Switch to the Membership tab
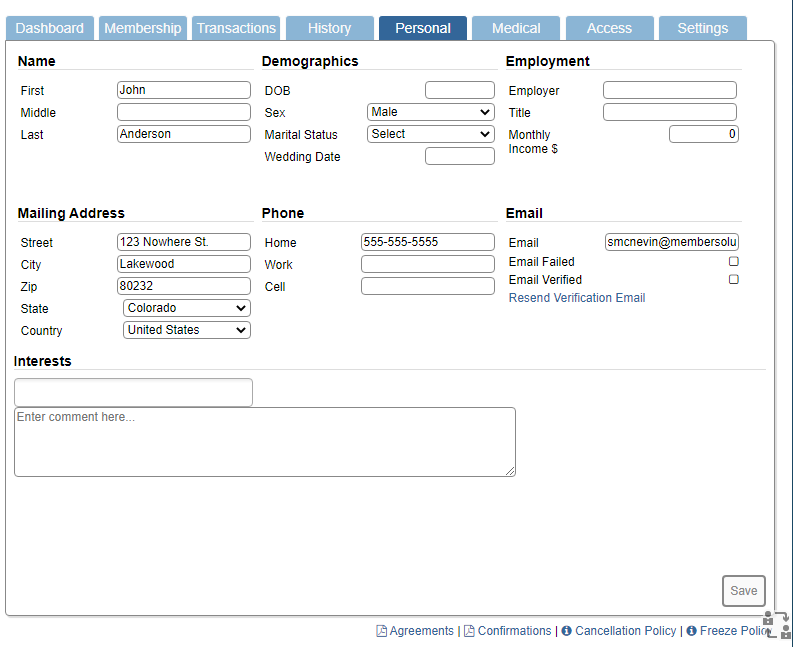793x647 pixels. [x=143, y=28]
